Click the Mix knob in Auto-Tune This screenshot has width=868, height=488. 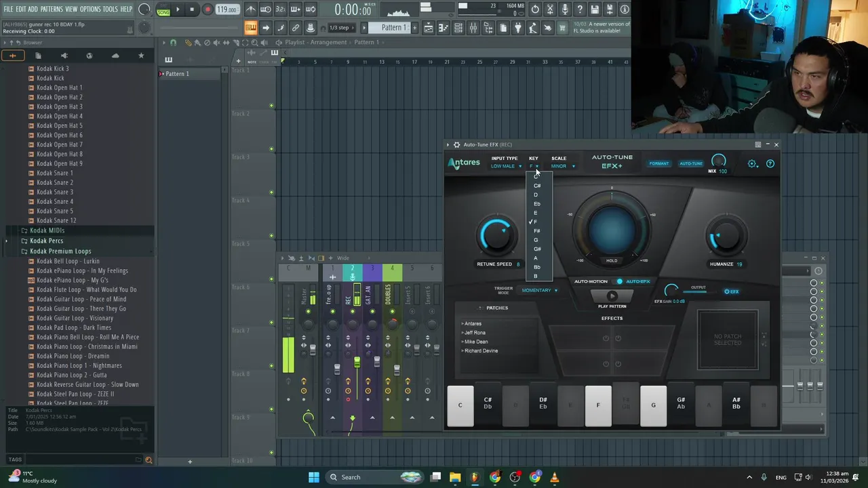point(718,161)
